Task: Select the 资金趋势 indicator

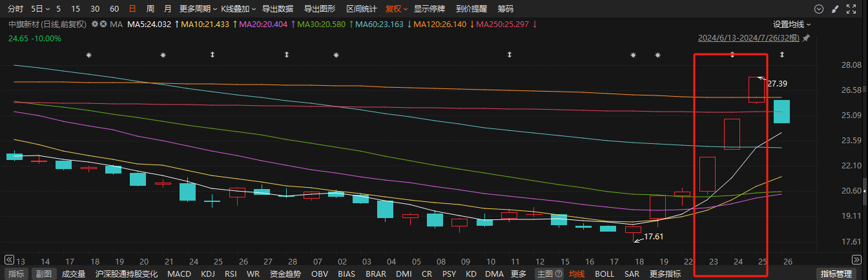Action: tap(285, 274)
